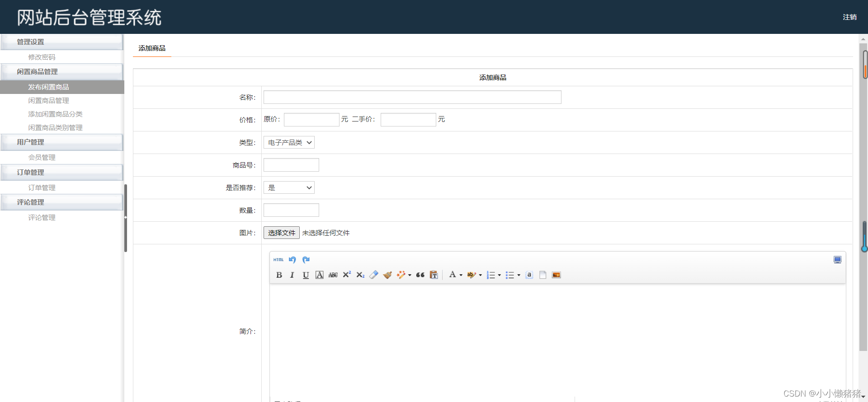Click the font color A icon
The image size is (868, 402).
453,275
